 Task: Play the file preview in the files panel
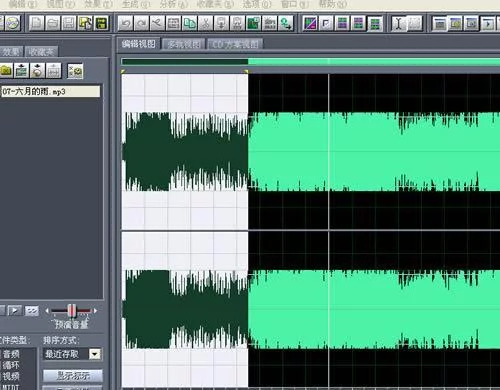click(x=15, y=311)
